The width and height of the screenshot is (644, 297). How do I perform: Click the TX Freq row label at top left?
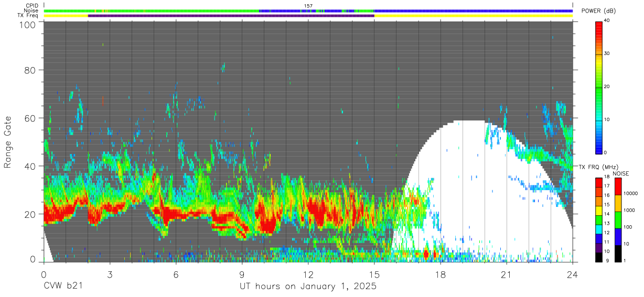(x=27, y=16)
